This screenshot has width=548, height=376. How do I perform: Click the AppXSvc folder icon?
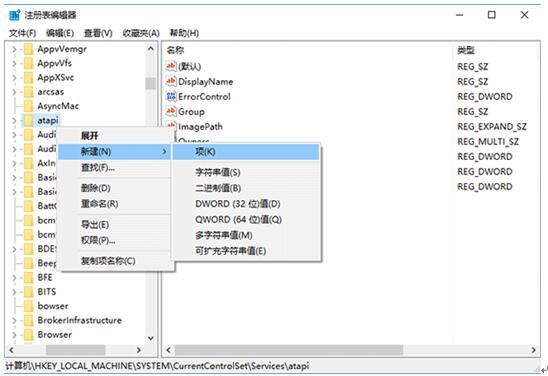(x=28, y=78)
